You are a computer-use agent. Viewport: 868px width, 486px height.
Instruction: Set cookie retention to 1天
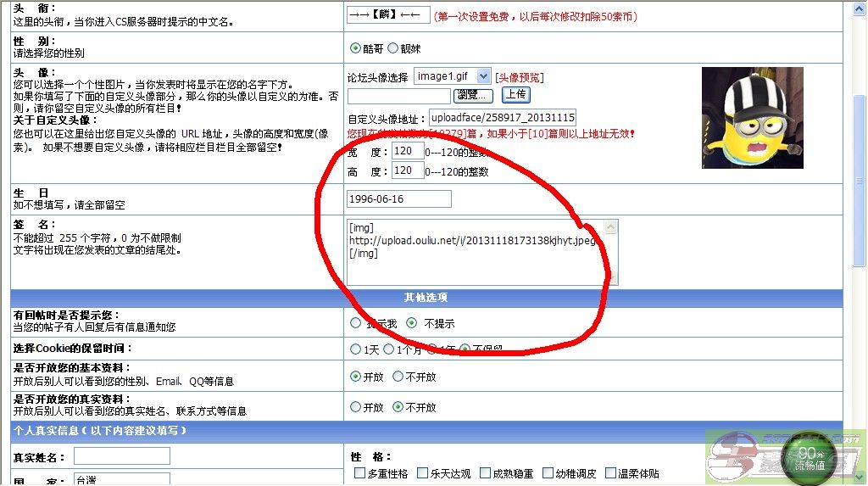(356, 349)
